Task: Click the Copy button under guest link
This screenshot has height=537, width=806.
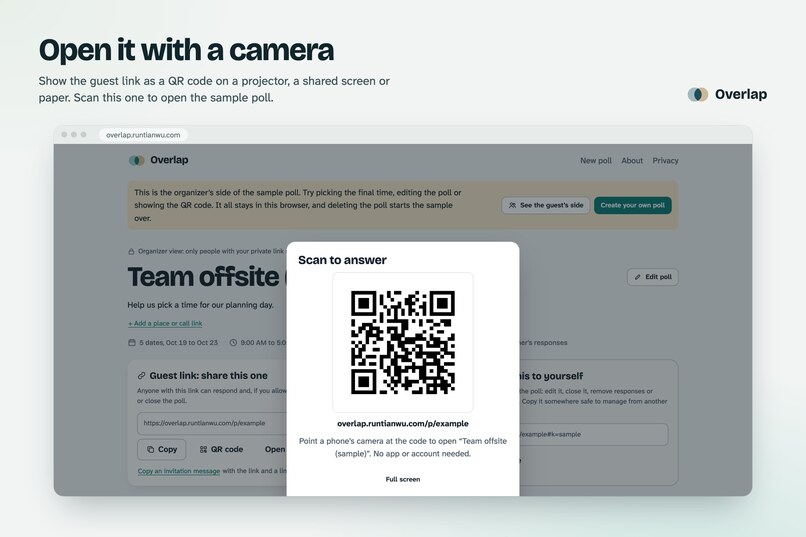Action: (x=161, y=449)
